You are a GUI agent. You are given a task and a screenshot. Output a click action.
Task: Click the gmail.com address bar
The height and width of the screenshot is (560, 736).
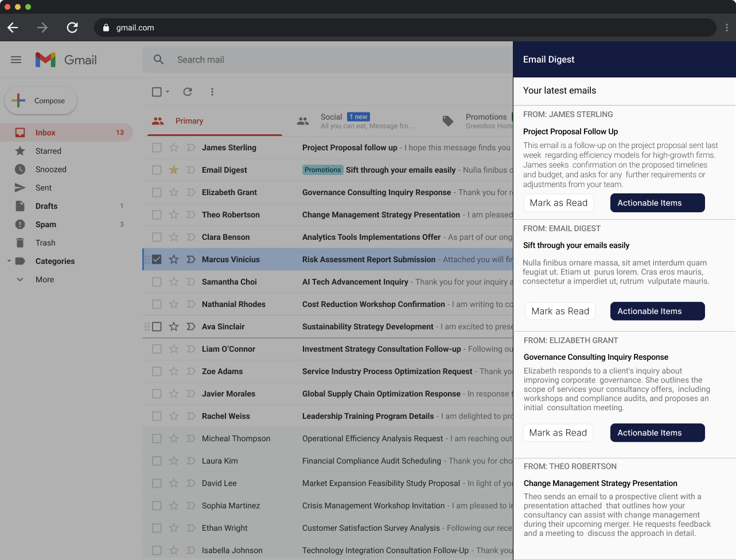pos(405,28)
